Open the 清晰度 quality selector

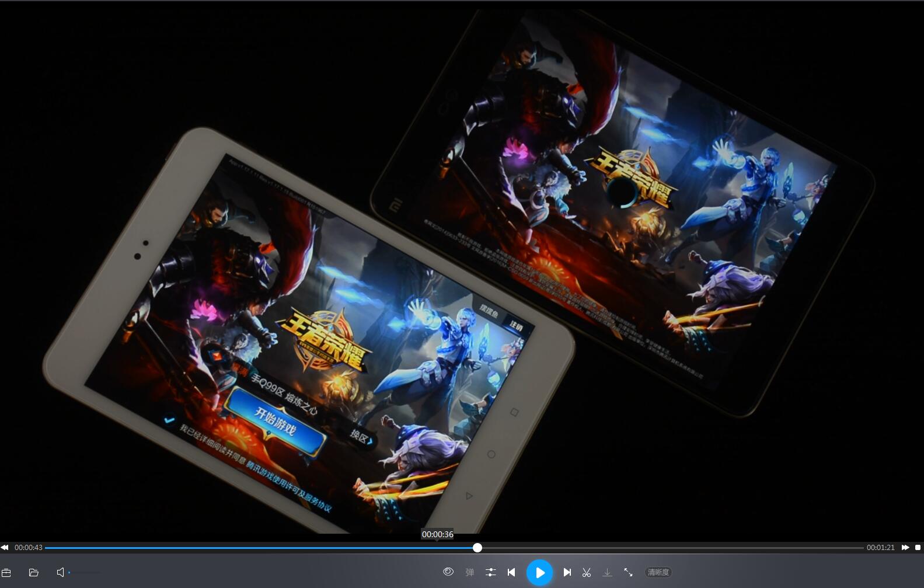658,573
